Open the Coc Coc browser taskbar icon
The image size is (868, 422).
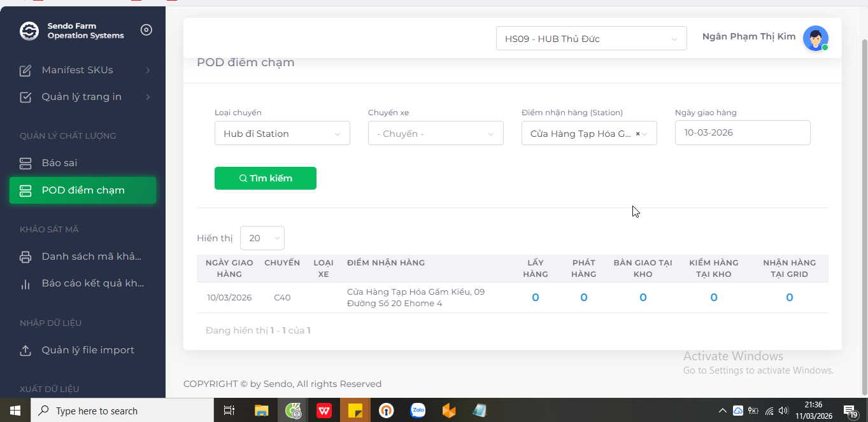(x=293, y=411)
